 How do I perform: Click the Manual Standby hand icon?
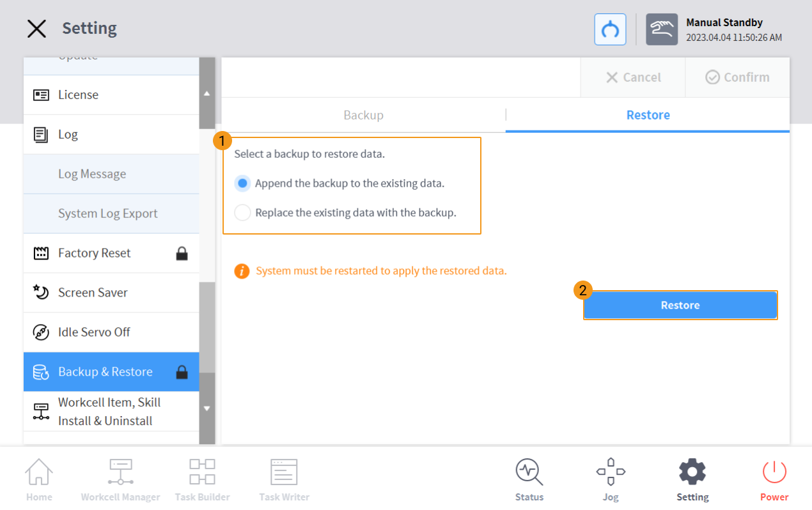[x=661, y=29]
